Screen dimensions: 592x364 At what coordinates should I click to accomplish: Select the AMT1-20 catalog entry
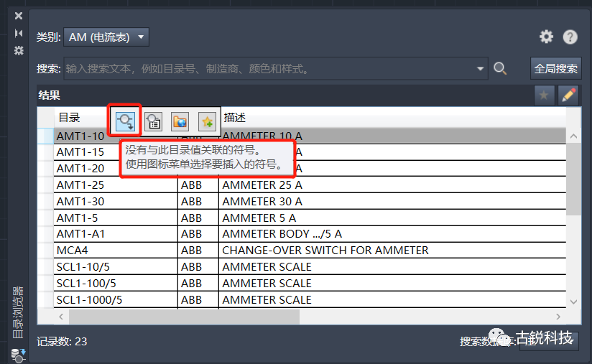click(x=80, y=169)
